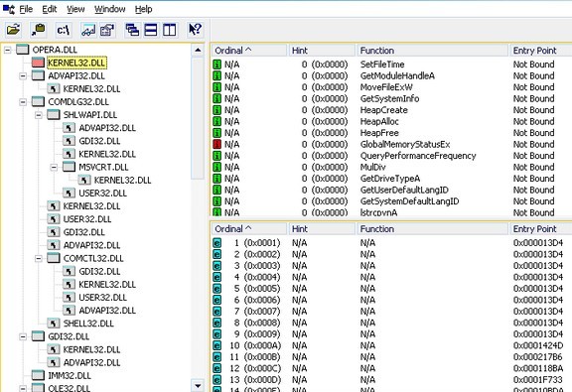Click ordinal 7 (0x0007) in exports list
The width and height of the screenshot is (572, 392).
coord(257,312)
